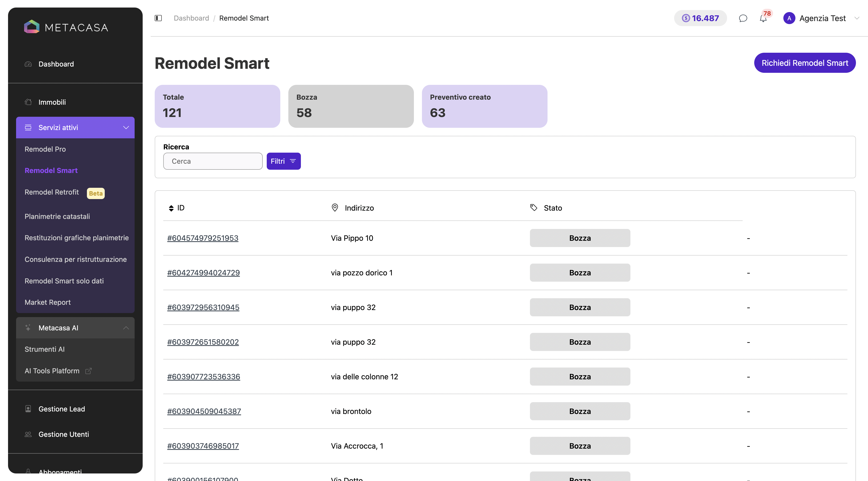Screen dimensions: 868x481
Task: Click the Indirizzo column header
Action: (x=359, y=208)
